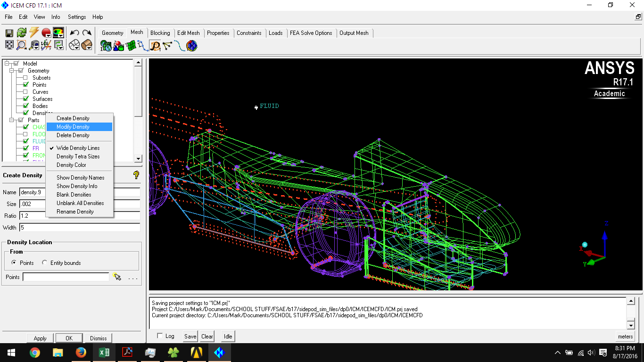The width and height of the screenshot is (644, 362).
Task: Toggle the Curves checkbox in tree
Action: tap(26, 92)
